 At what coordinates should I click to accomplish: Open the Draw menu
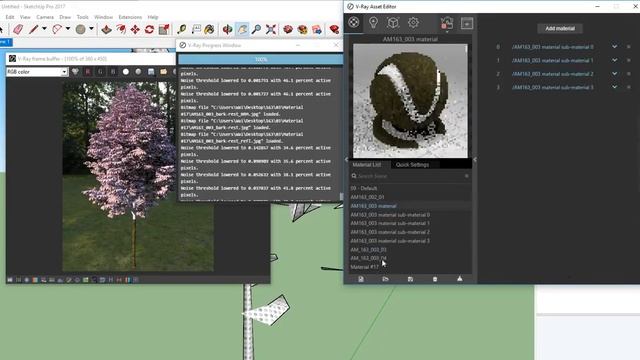pos(65,17)
